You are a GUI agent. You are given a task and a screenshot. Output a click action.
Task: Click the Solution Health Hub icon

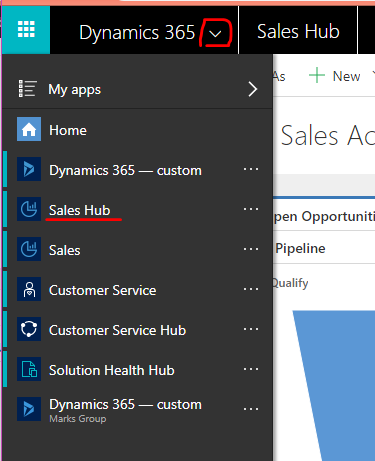[29, 369]
